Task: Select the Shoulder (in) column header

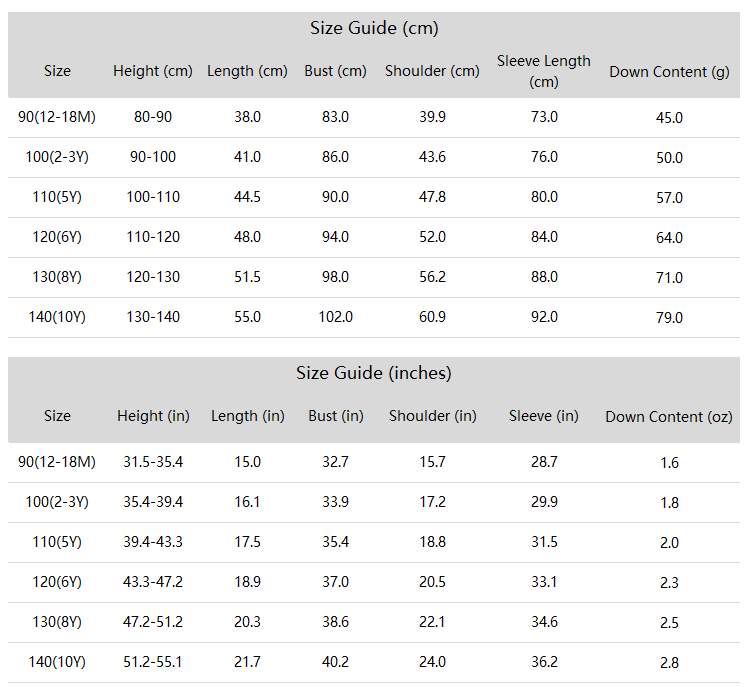Action: (433, 415)
